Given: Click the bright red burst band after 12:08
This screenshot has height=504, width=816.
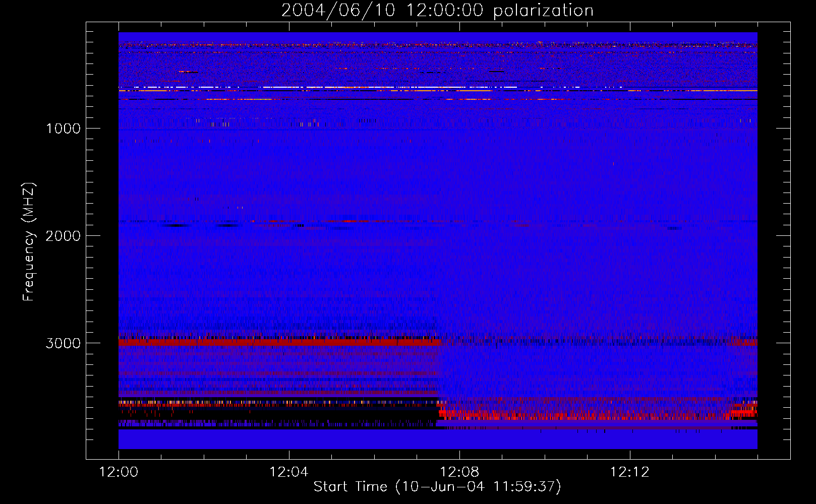Looking at the screenshot, I should tap(598, 415).
